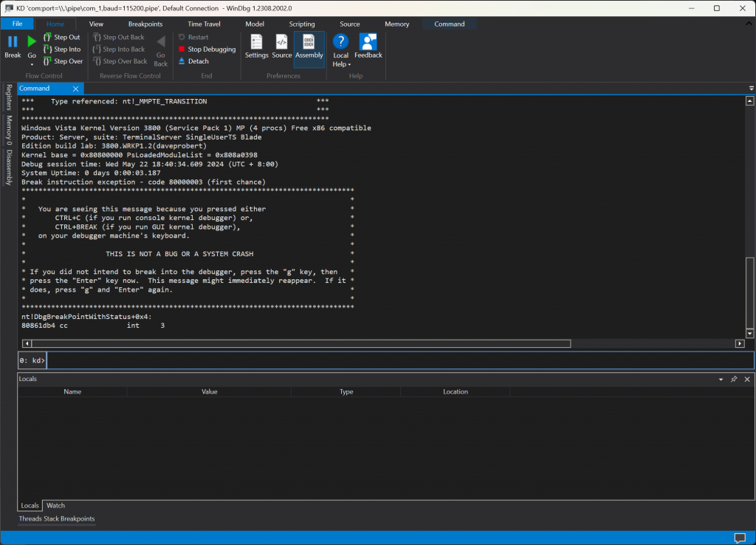Screen dimensions: 756x545
Task: Expand the Memory 0 side panel
Action: pos(9,130)
